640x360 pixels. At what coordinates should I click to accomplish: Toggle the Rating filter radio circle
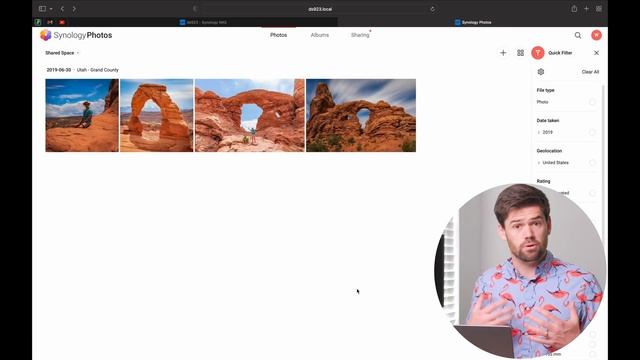click(592, 193)
